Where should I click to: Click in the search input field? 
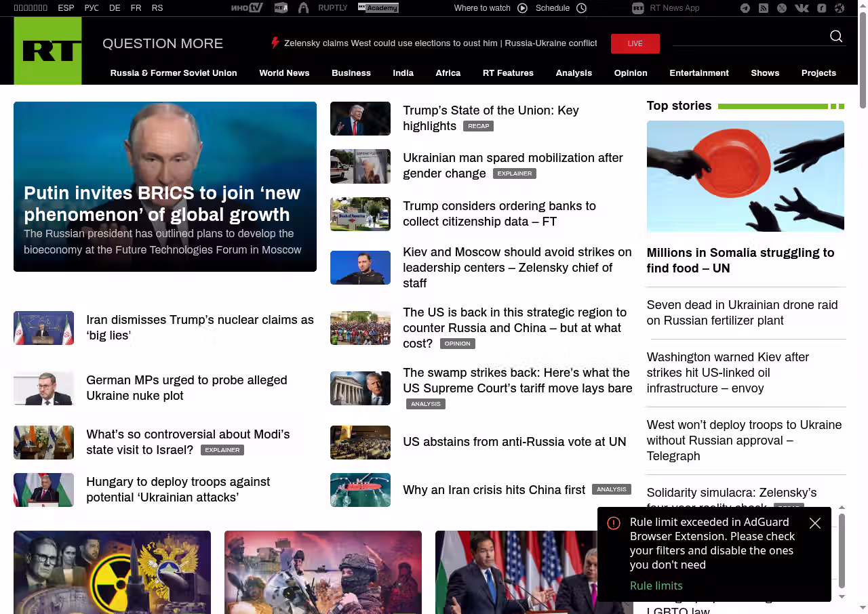[746, 37]
